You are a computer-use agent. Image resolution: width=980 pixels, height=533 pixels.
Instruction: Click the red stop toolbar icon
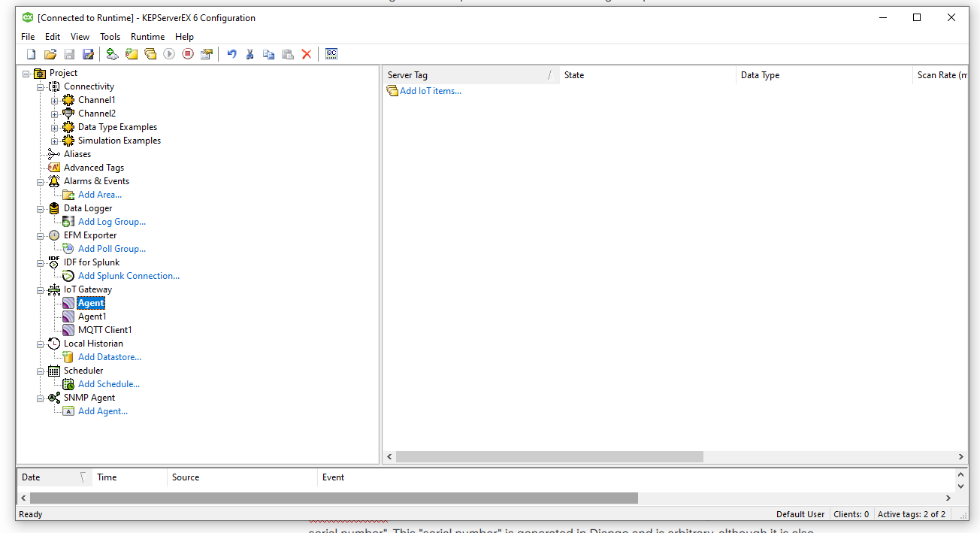[188, 54]
